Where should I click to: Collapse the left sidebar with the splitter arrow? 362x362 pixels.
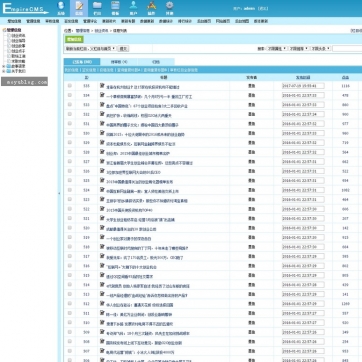59,193
